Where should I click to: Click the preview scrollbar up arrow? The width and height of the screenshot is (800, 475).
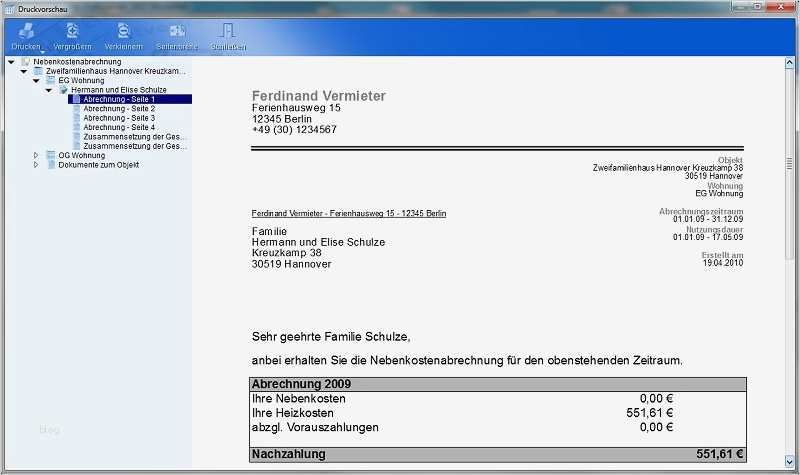789,63
